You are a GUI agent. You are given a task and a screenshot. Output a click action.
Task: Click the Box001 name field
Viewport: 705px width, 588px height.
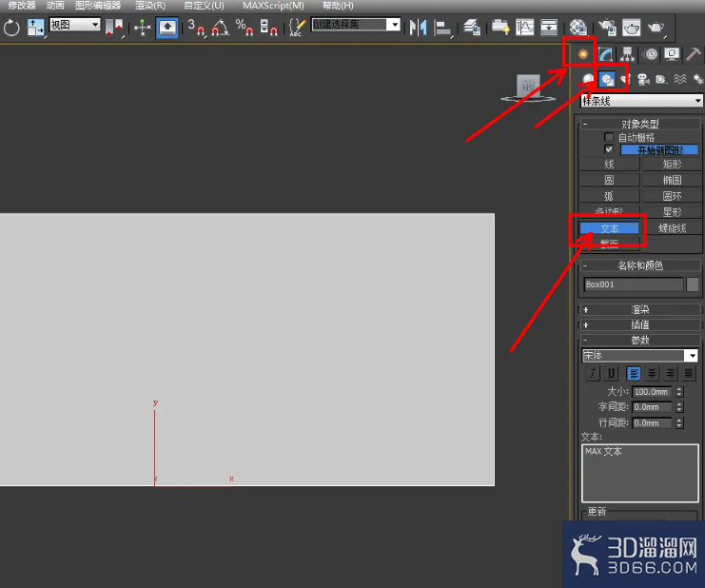click(x=634, y=284)
